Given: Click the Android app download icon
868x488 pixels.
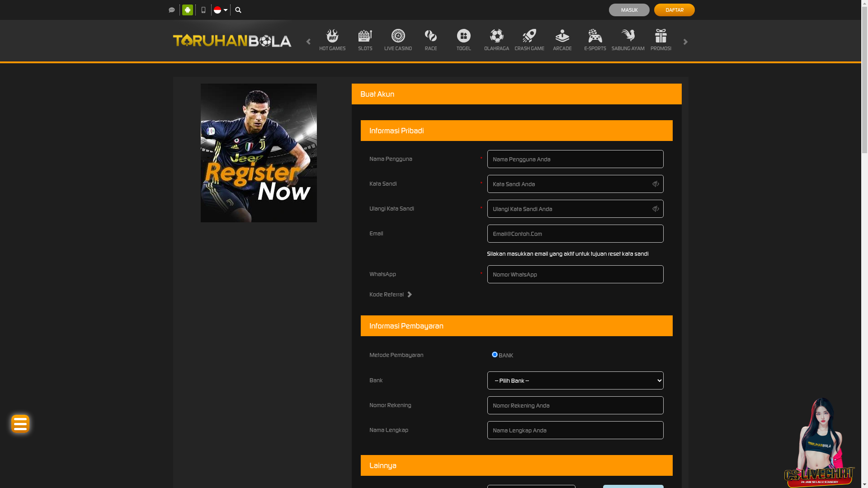Looking at the screenshot, I should [x=188, y=10].
